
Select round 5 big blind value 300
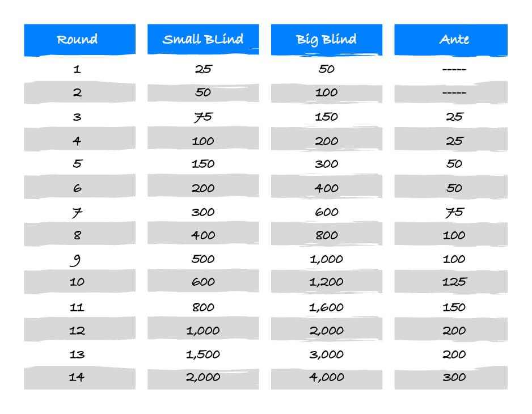point(327,164)
